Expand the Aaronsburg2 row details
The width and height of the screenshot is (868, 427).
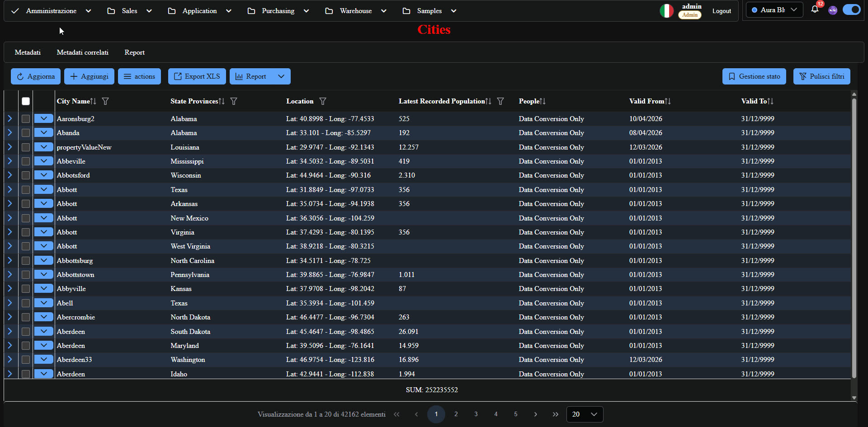10,118
